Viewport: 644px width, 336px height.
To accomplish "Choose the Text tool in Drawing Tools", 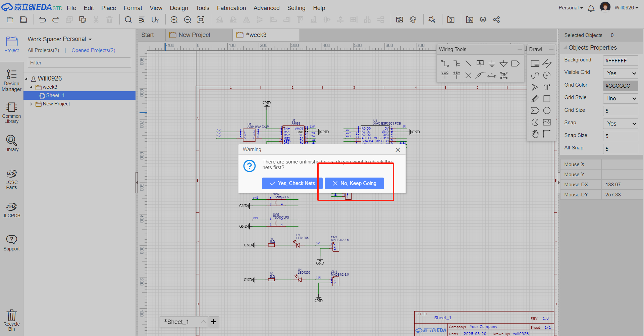I will click(547, 87).
